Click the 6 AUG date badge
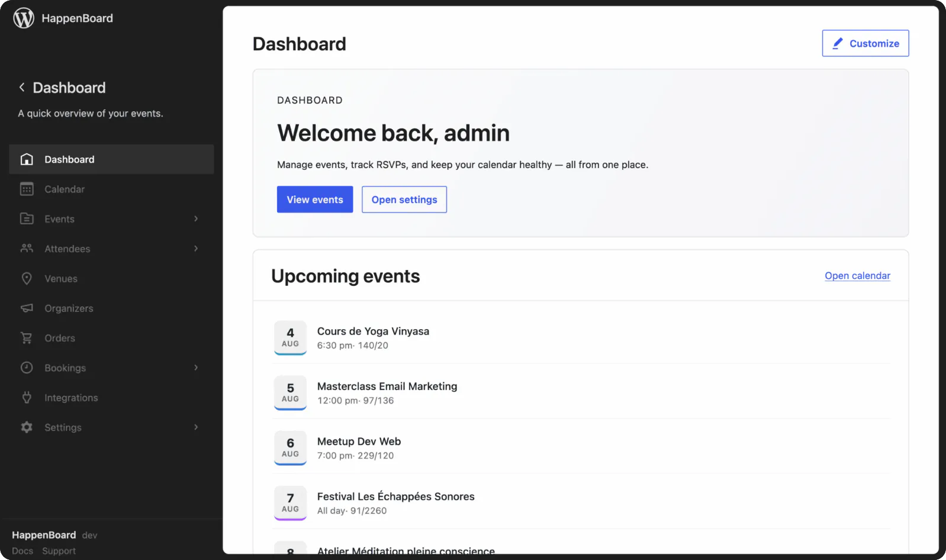Image resolution: width=946 pixels, height=560 pixels. (290, 448)
